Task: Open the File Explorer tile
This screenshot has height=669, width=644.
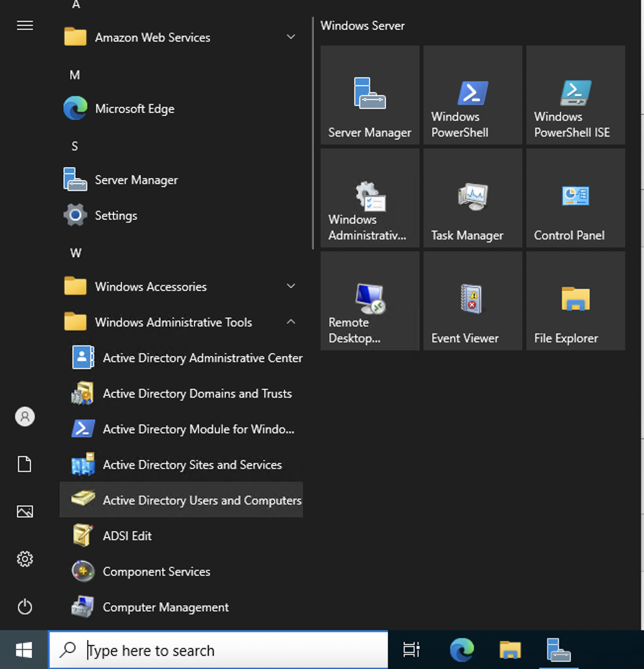Action: click(576, 301)
